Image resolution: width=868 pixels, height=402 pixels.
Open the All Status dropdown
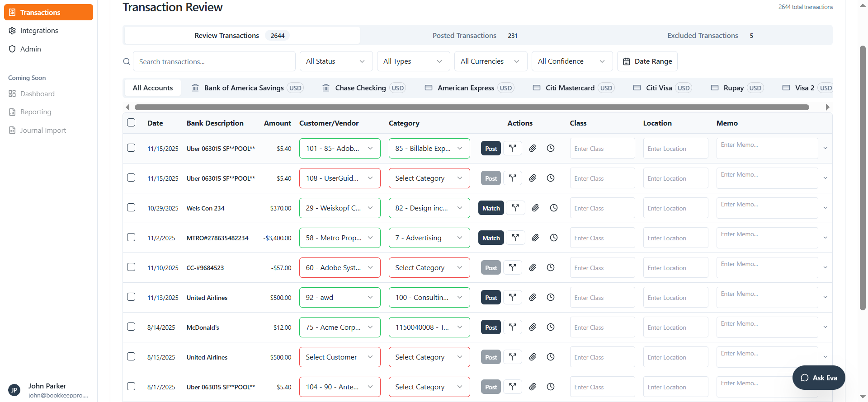(x=336, y=61)
